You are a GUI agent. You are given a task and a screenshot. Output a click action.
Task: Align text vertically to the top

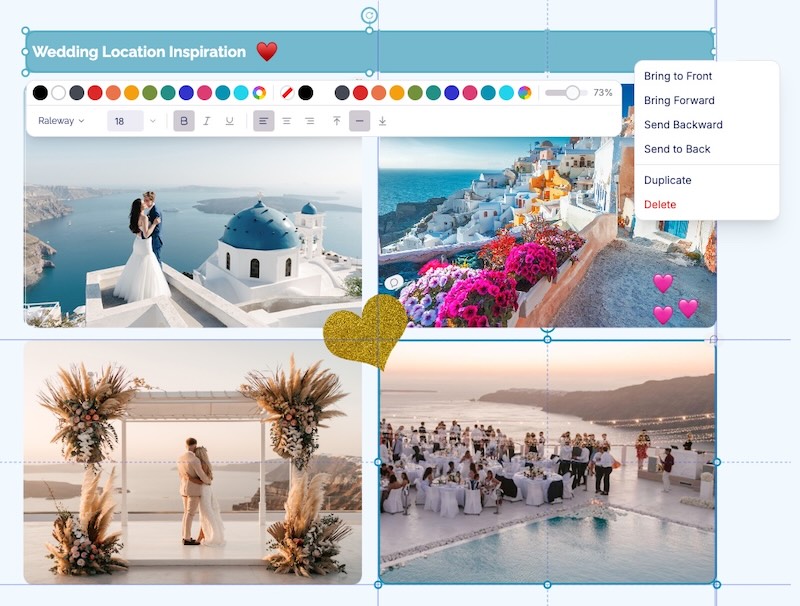(336, 120)
